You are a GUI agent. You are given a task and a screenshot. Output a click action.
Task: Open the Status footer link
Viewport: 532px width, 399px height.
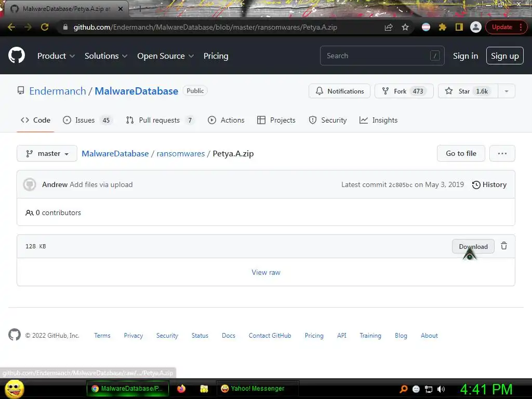[x=200, y=336]
